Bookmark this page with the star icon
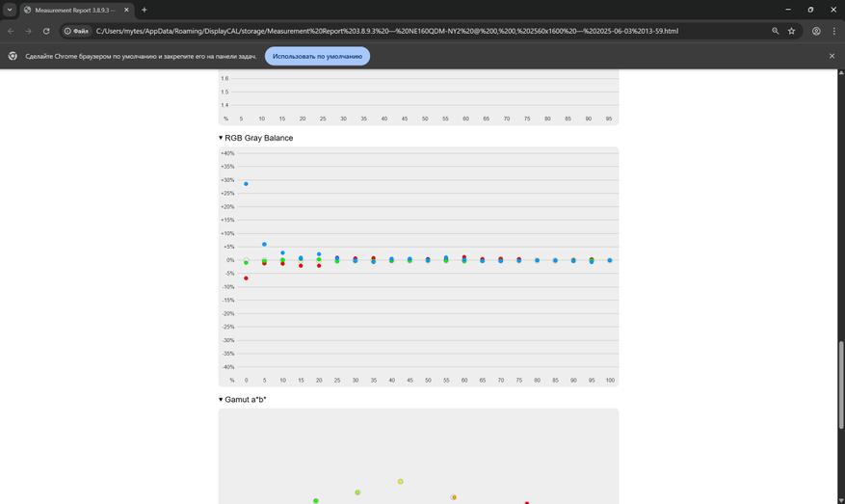 pos(791,31)
